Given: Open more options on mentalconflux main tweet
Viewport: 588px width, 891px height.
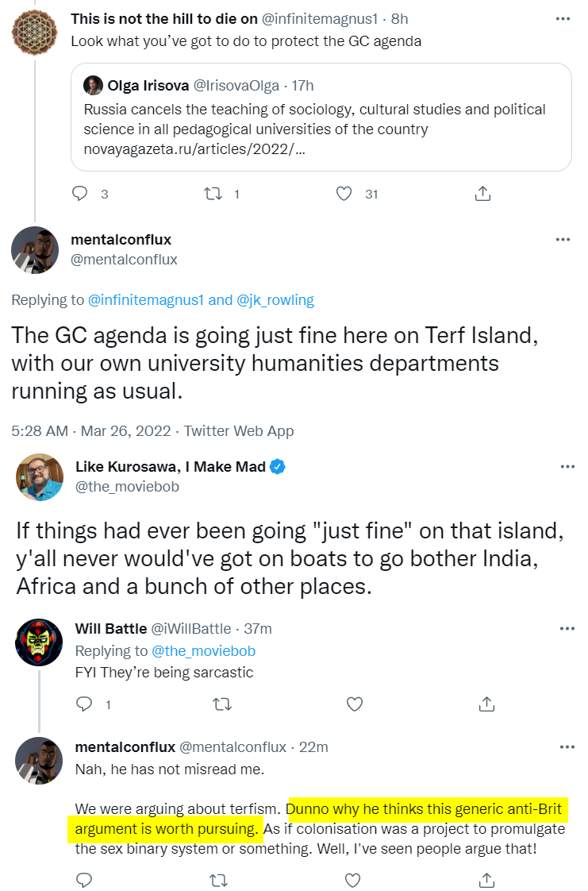Looking at the screenshot, I should tap(563, 239).
